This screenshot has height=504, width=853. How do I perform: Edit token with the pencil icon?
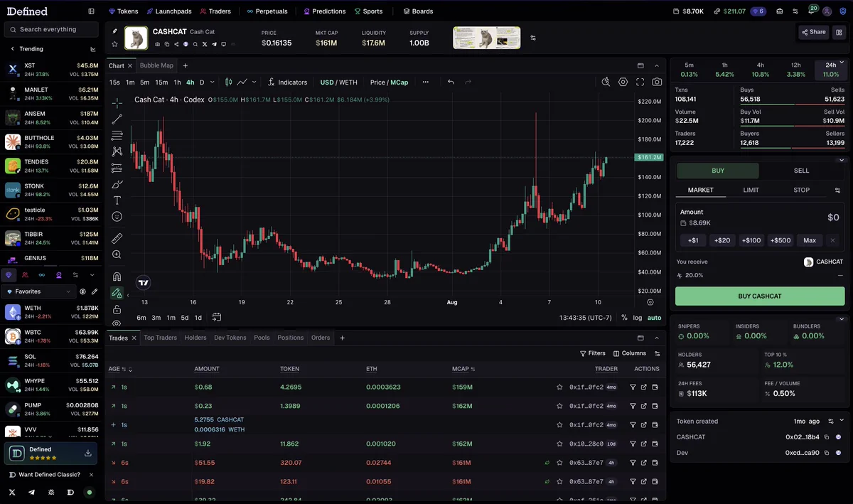click(115, 31)
